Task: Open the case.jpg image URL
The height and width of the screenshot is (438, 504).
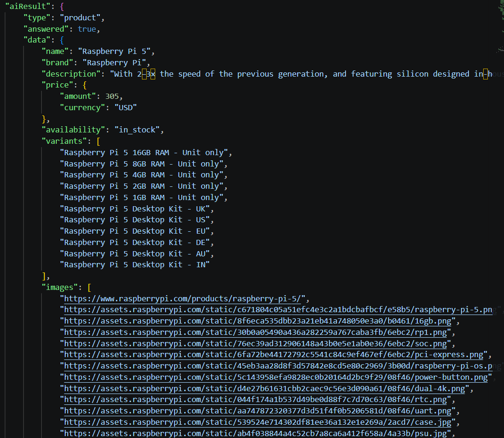Action: [258, 422]
